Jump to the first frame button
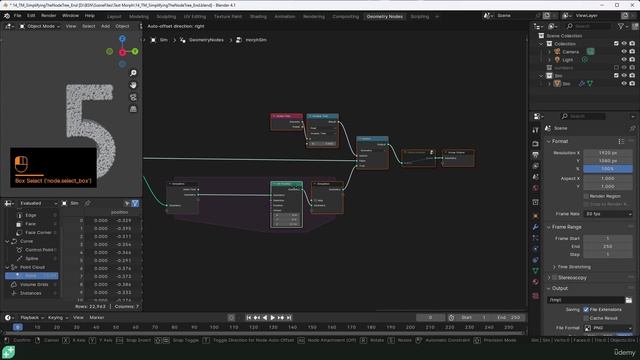 click(249, 318)
